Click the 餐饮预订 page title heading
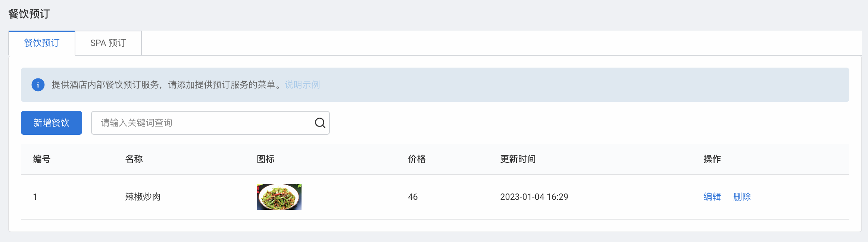This screenshot has width=868, height=242. click(29, 14)
